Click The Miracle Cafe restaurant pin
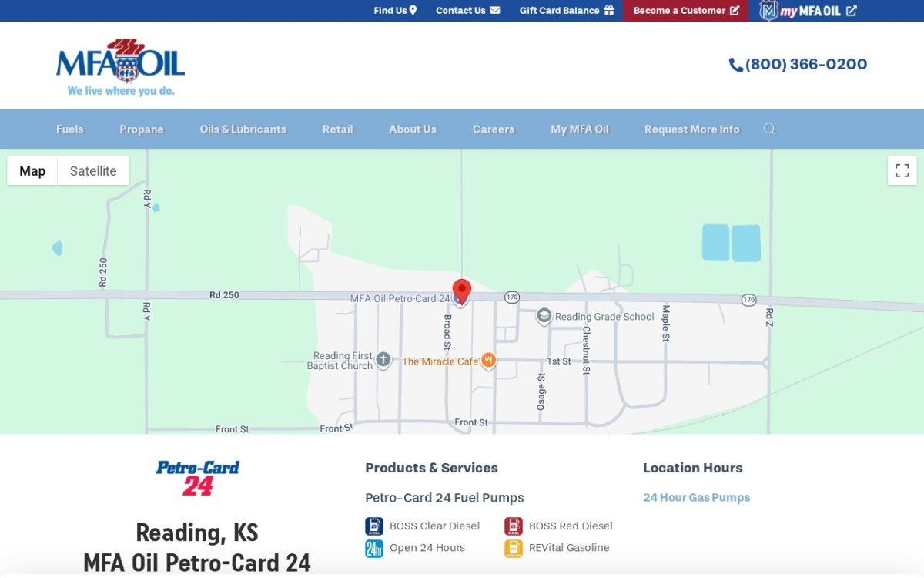Viewport: 924px width, 578px height. tap(489, 360)
